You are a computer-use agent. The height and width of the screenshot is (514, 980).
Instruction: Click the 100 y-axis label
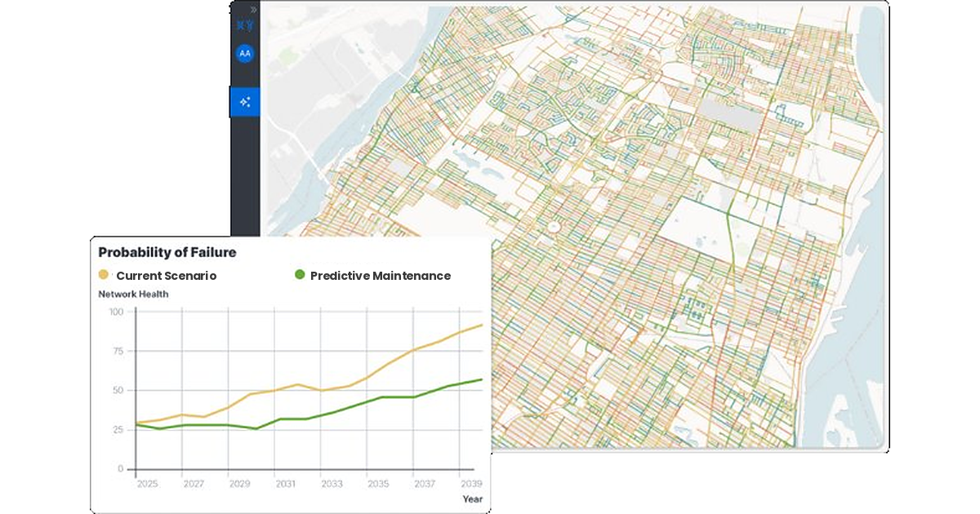point(115,312)
